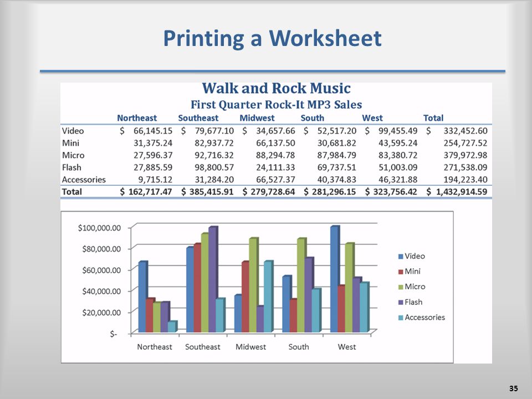This screenshot has width=532, height=399.
Task: Click 'First Quarter Rock-It MP3 Sales' subtitle
Action: click(x=276, y=105)
